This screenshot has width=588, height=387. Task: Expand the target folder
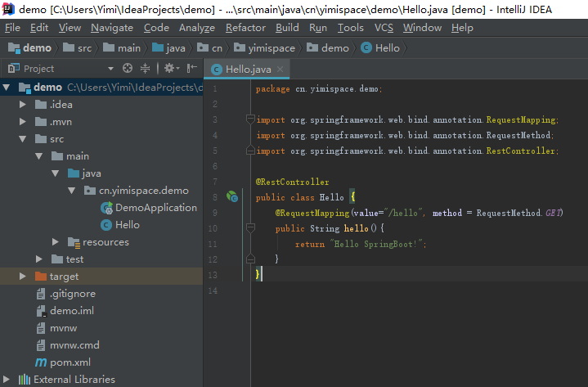(23, 277)
